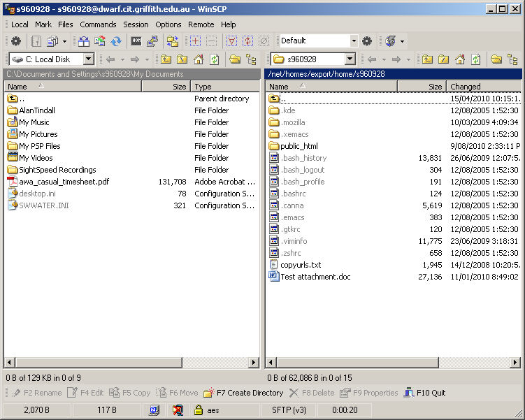Select SightSpeed Recordings folder
The image size is (525, 420).
(x=52, y=170)
